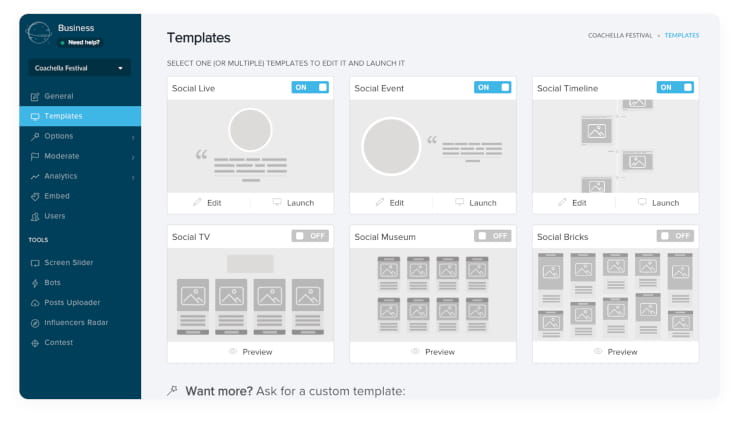Enable the Social TV template toggle

310,236
